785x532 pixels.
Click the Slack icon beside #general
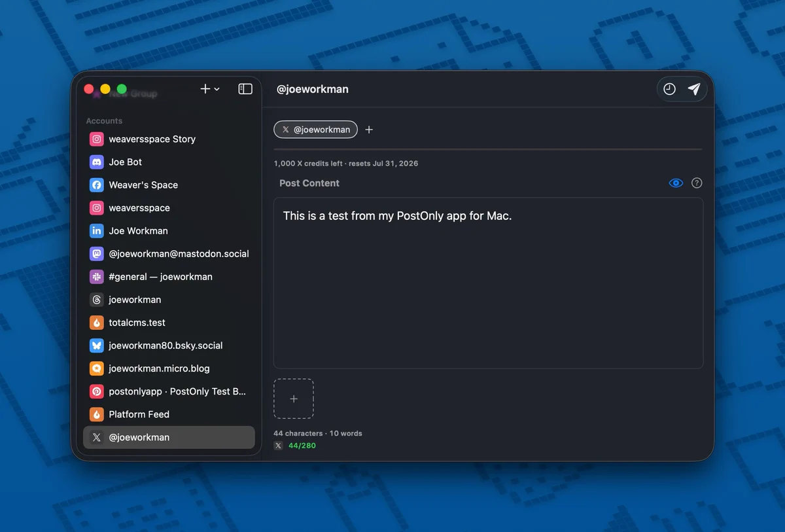pos(97,277)
